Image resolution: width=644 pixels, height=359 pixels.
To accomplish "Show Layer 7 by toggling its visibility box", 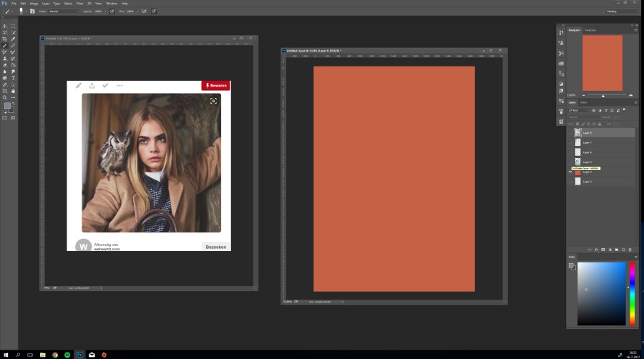I will click(570, 143).
